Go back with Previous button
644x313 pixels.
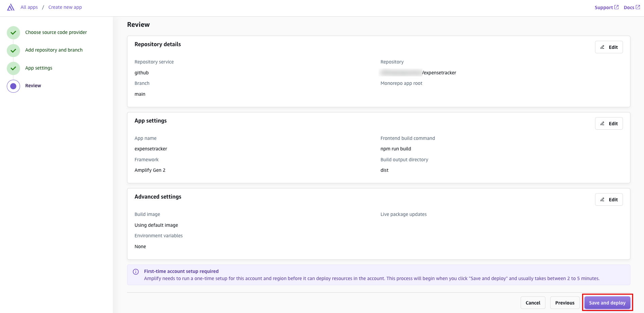point(565,303)
